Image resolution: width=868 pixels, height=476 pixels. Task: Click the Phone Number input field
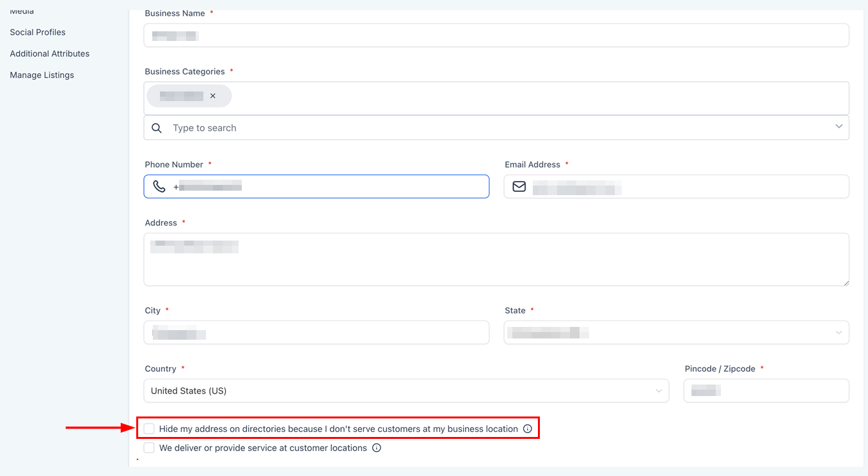[x=317, y=187]
